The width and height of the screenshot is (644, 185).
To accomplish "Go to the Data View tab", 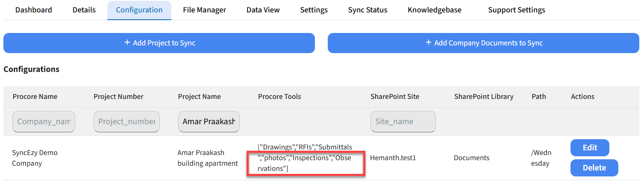I will point(263,10).
